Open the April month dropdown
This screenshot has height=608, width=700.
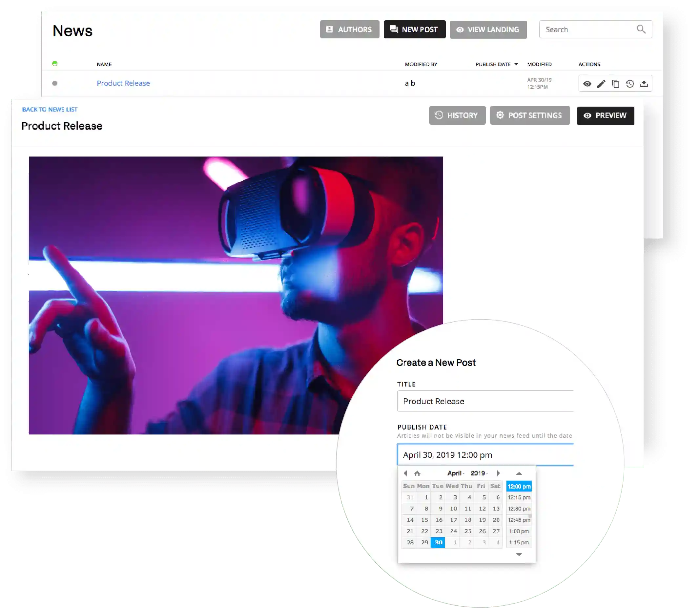(x=456, y=473)
